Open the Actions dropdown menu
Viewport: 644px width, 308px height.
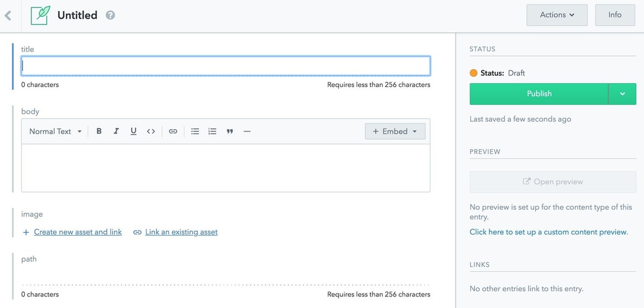[x=557, y=15]
